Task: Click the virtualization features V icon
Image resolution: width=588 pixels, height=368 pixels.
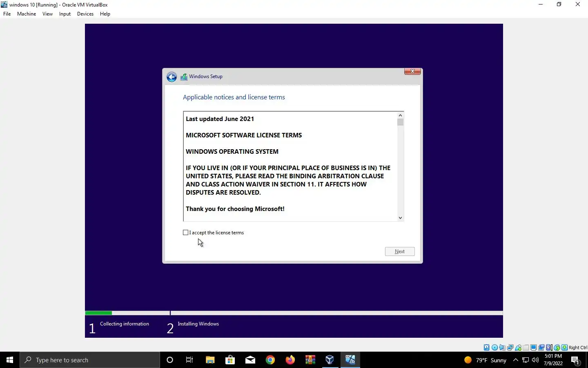Action: coord(549,348)
